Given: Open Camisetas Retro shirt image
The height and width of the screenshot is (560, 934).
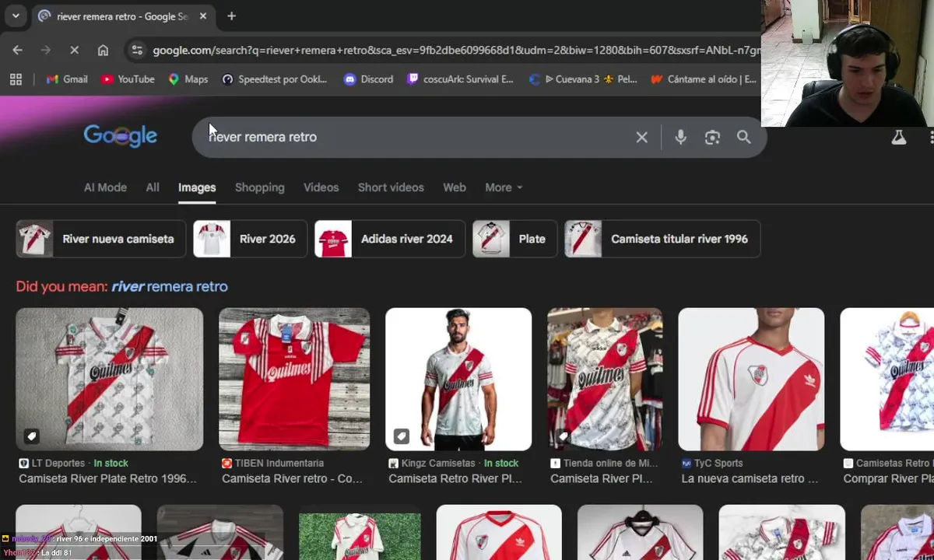Looking at the screenshot, I should (x=887, y=379).
